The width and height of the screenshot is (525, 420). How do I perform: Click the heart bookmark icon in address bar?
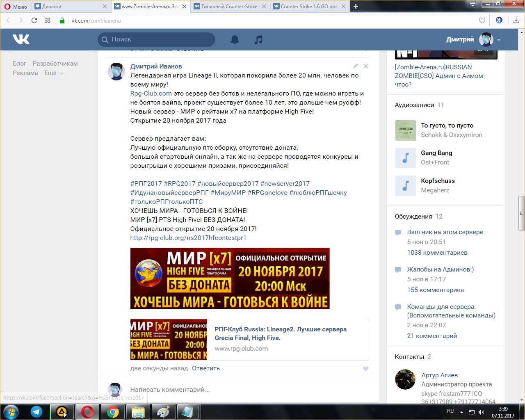tap(482, 21)
